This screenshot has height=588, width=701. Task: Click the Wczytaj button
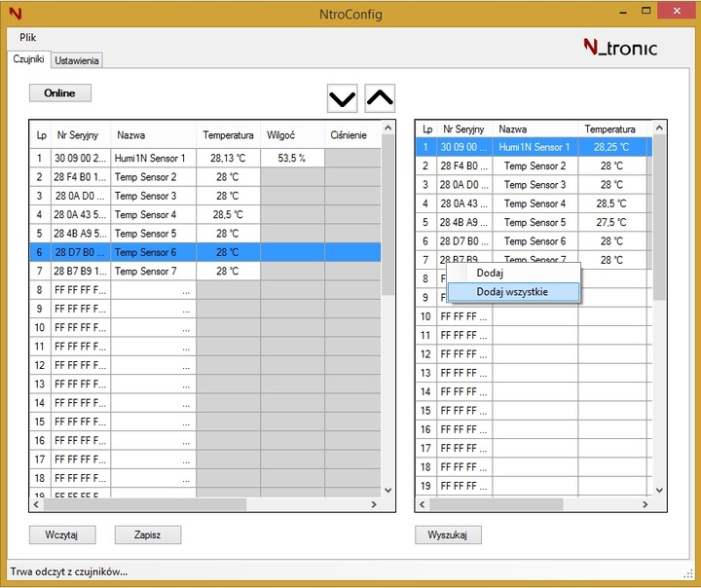tap(61, 534)
